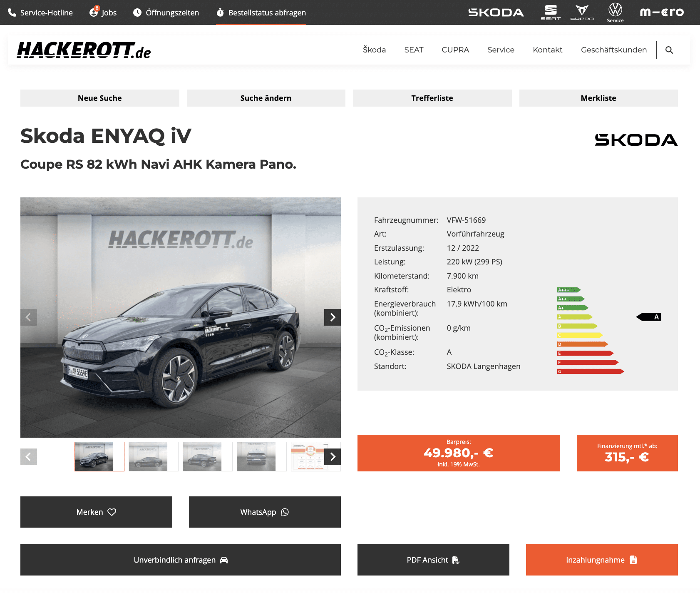700x593 pixels.
Task: Contact dealer via WhatsApp button
Action: (x=265, y=512)
